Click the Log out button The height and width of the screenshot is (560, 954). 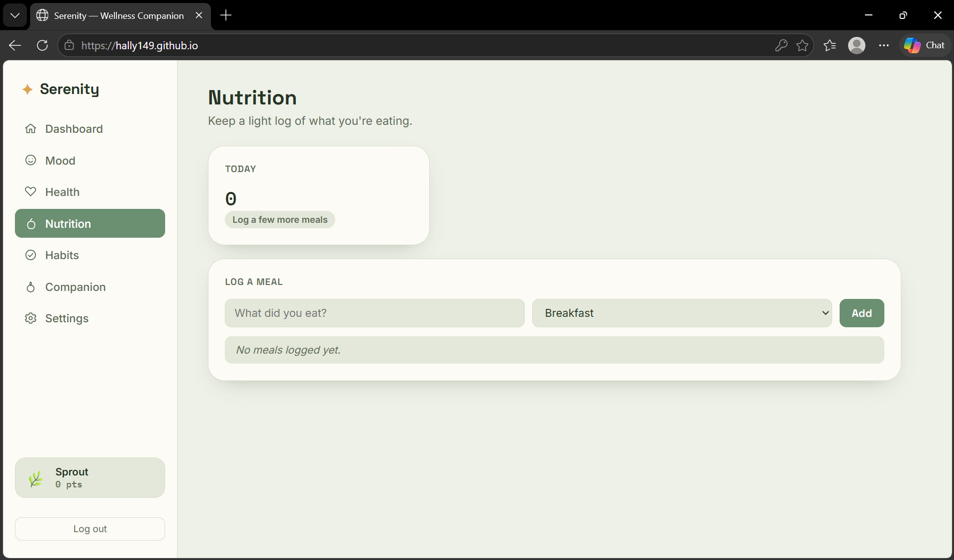point(90,529)
